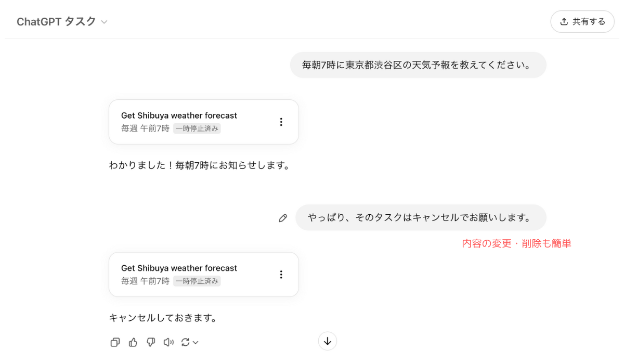Screen dimensions: 624x364
Task: Click the pencil edit message icon
Action: [x=283, y=218]
